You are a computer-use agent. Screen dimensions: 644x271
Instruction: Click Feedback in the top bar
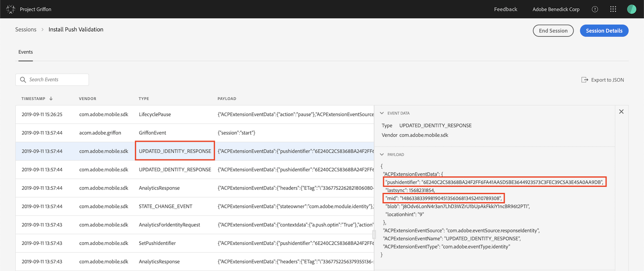pyautogui.click(x=506, y=9)
